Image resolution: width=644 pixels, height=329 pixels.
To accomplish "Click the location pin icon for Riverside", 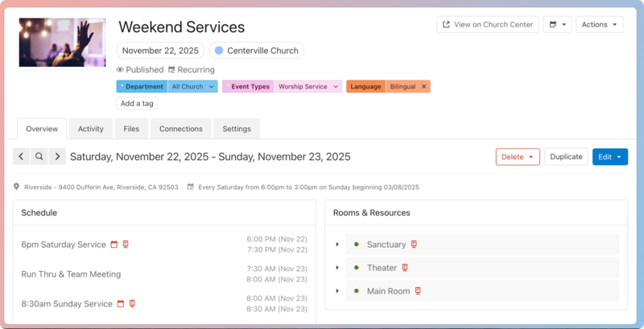I will pyautogui.click(x=17, y=187).
